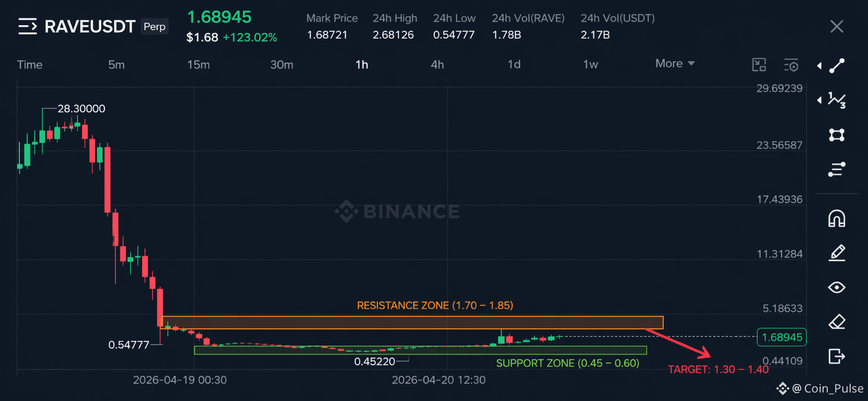868x401 pixels.
Task: Select the wave pattern (1-2-3) drawing tool
Action: tap(837, 100)
